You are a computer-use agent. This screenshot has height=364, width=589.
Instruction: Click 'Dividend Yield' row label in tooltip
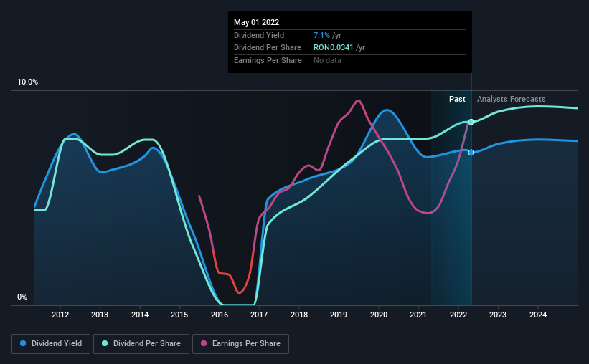259,35
